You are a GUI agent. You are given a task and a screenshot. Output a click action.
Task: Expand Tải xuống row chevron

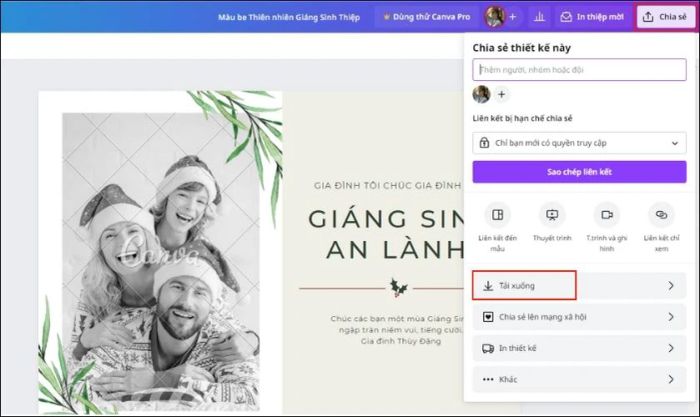tap(671, 286)
